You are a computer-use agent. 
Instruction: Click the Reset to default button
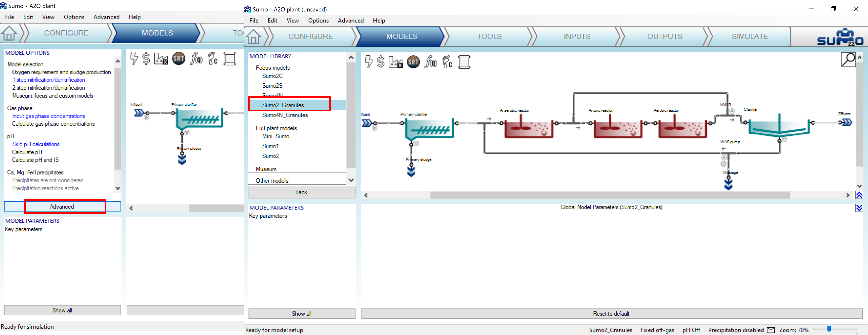click(x=611, y=313)
